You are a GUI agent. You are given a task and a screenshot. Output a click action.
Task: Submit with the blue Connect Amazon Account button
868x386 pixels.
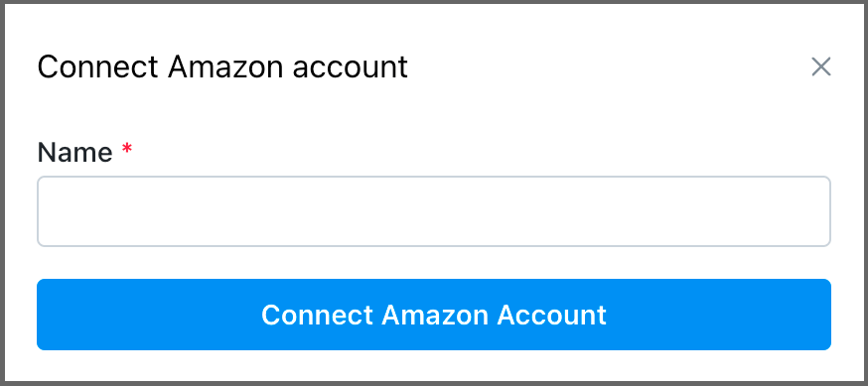(433, 315)
